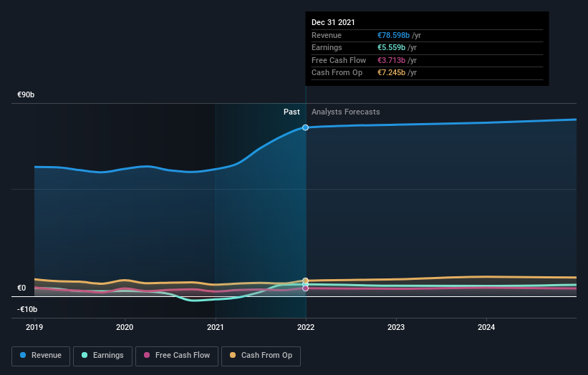Toggle the Revenue legend button
This screenshot has height=375, width=588.
tap(41, 356)
